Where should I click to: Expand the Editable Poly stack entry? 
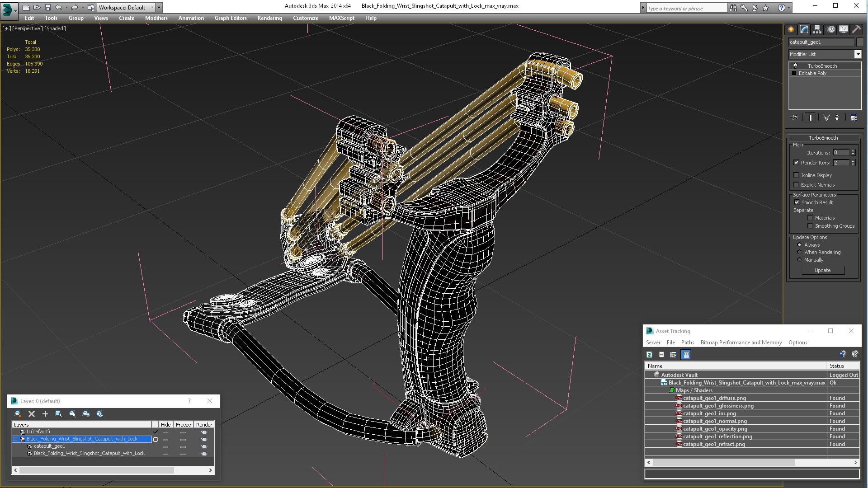(x=794, y=73)
